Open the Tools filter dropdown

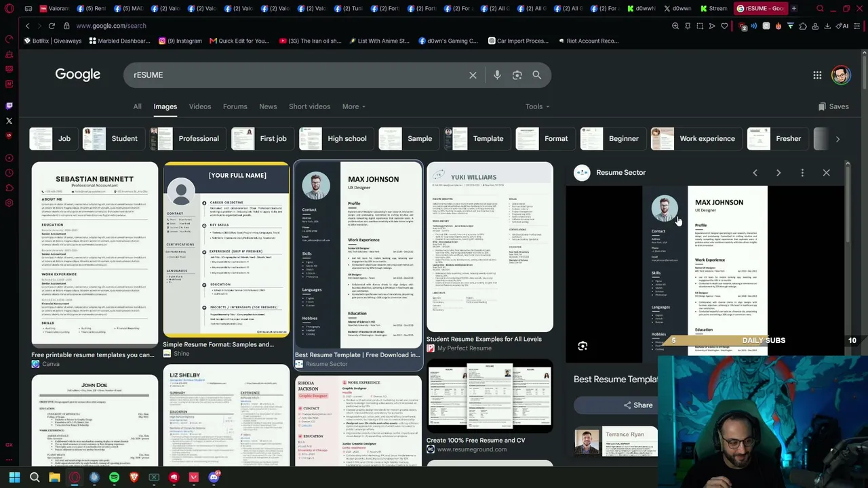tap(537, 106)
